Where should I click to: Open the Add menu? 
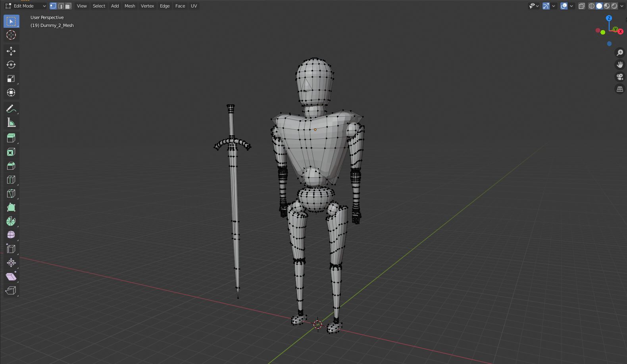point(115,6)
